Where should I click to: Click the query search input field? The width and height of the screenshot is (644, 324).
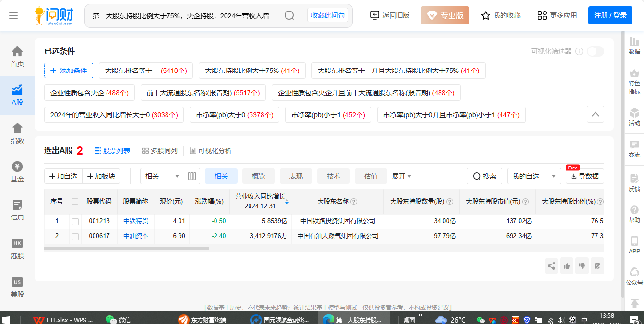tap(180, 15)
